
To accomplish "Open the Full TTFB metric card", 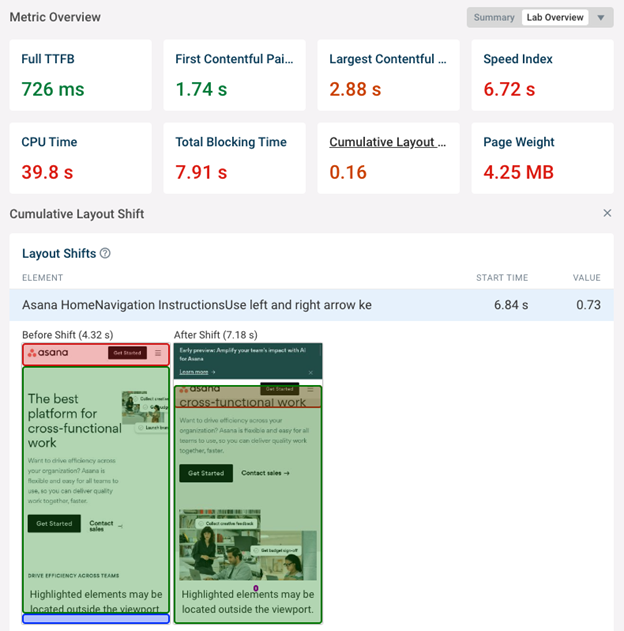I will [80, 75].
